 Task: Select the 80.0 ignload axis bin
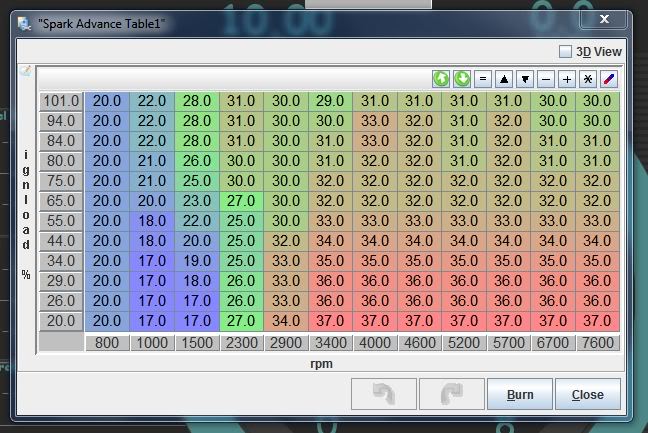click(61, 161)
